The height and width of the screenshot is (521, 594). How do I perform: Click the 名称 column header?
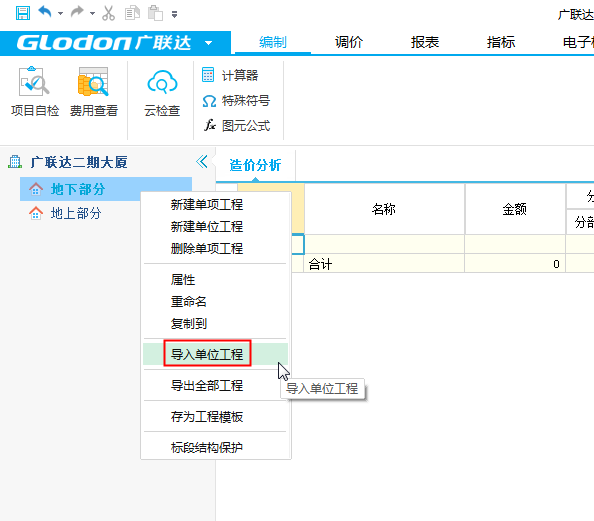click(384, 209)
